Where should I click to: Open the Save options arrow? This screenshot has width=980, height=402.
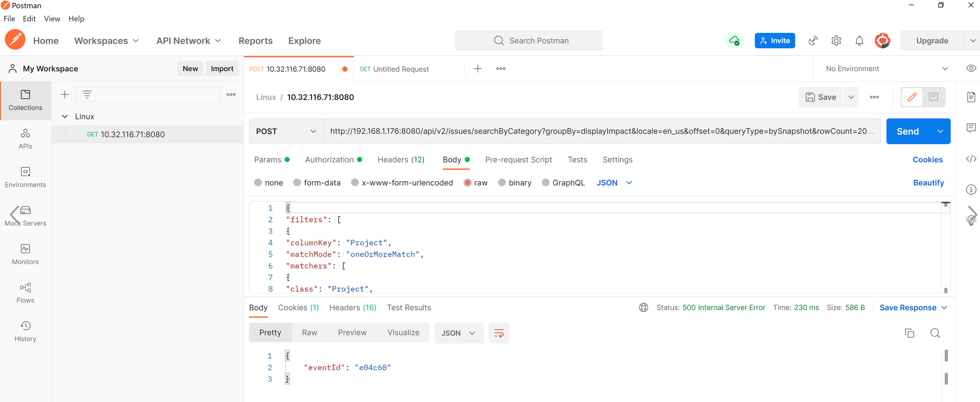pos(851,97)
